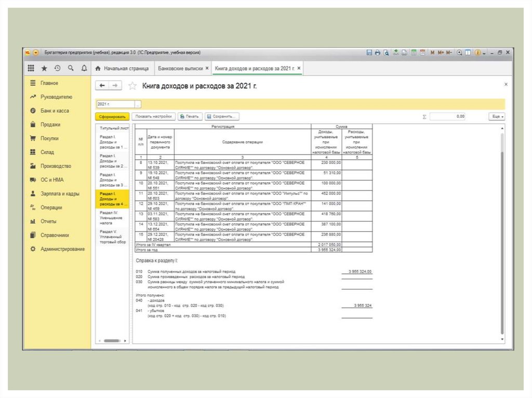Image resolution: width=532 pixels, height=398 pixels.
Task: Open the History clock icon
Action: tap(57, 68)
